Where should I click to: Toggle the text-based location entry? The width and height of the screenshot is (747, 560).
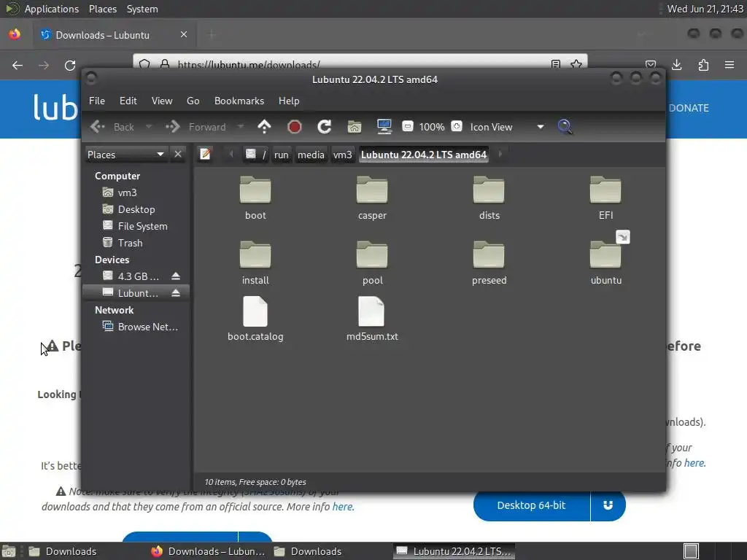[205, 155]
